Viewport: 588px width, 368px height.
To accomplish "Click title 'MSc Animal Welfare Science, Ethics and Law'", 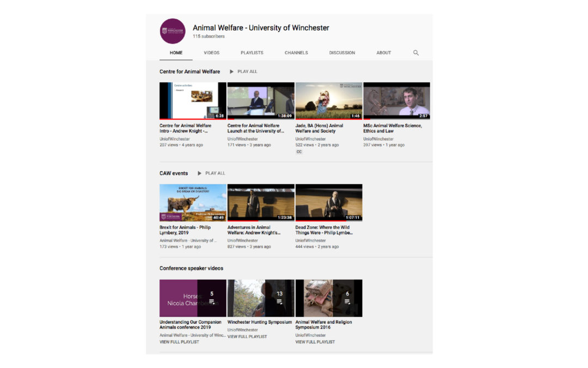I will pyautogui.click(x=393, y=129).
